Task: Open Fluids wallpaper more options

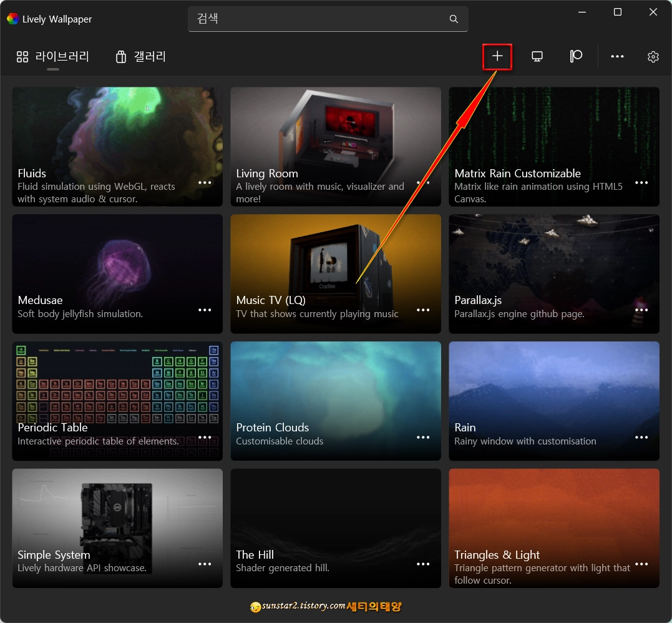Action: point(205,183)
